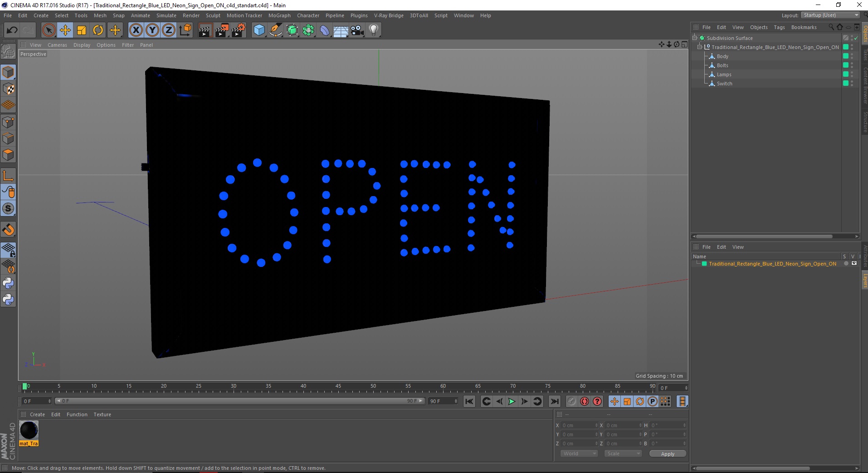This screenshot has height=473, width=868.
Task: Play animation forward
Action: [x=512, y=401]
